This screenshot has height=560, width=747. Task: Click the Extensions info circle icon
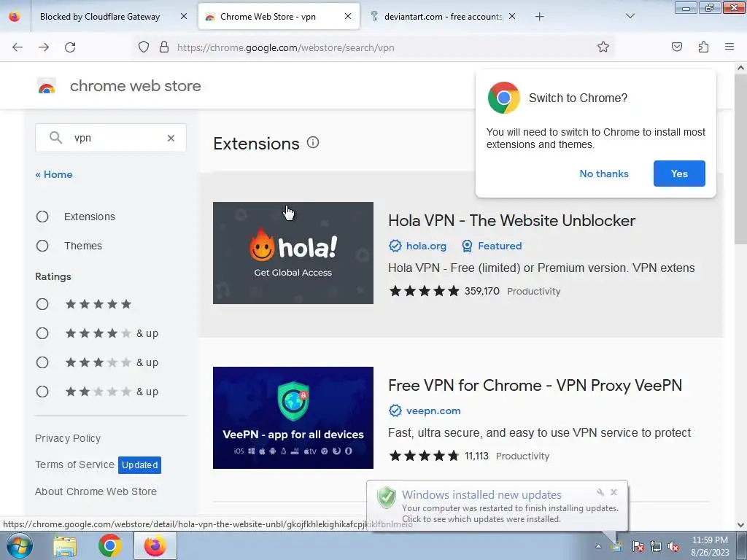pos(313,142)
